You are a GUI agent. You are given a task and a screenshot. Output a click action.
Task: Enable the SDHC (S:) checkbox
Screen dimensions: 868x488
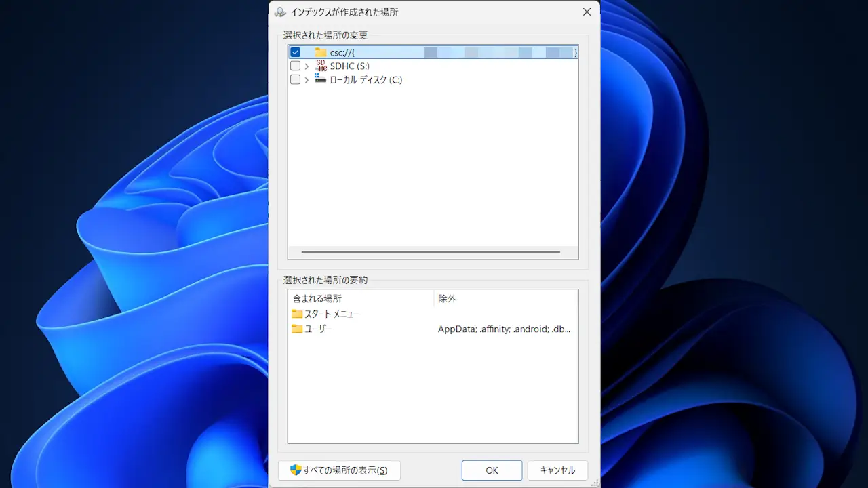[295, 66]
